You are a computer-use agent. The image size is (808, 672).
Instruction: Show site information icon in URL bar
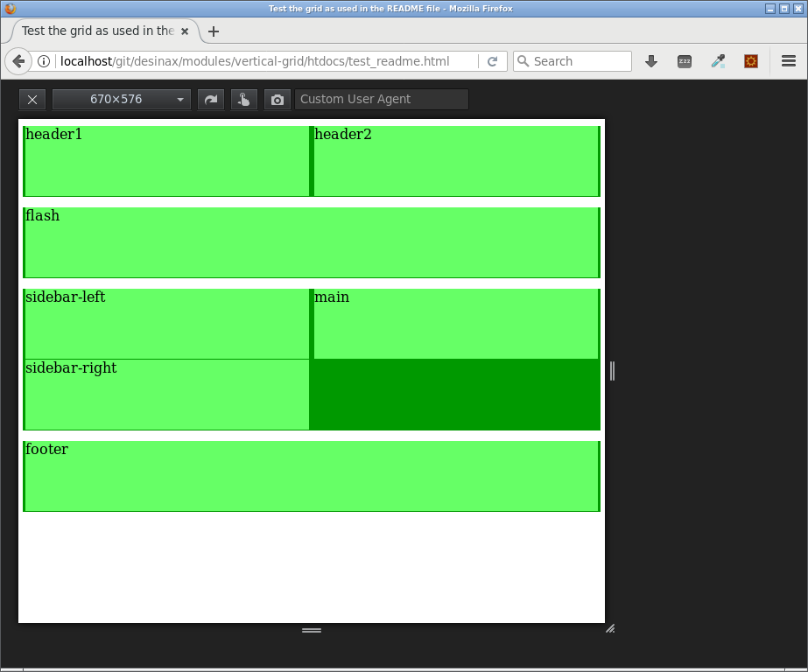point(44,61)
